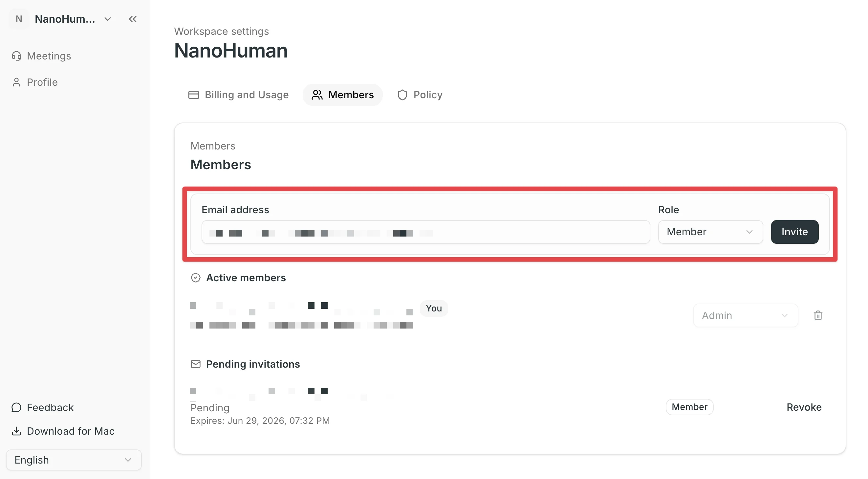Switch to the Policy tab
The height and width of the screenshot is (479, 868).
coord(420,95)
